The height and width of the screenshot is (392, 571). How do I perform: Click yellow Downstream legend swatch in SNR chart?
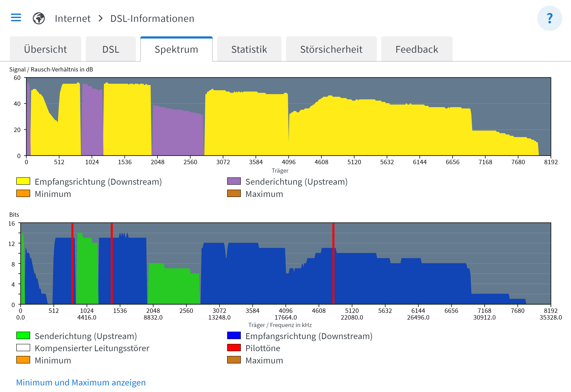[23, 181]
